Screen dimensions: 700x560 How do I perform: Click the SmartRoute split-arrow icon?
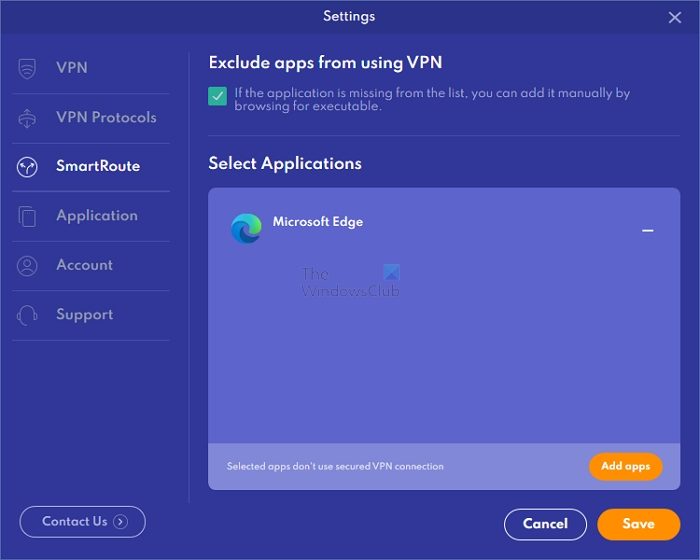tap(27, 167)
